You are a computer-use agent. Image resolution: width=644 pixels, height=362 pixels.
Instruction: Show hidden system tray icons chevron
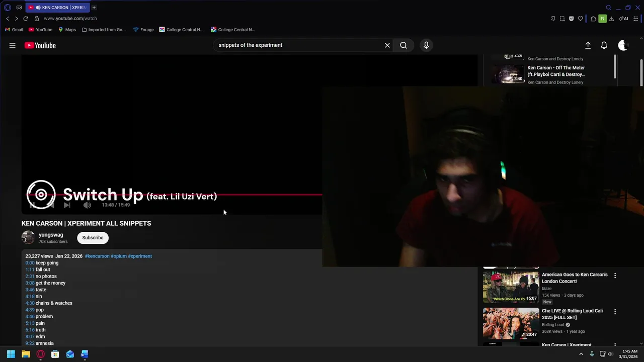[x=581, y=354]
